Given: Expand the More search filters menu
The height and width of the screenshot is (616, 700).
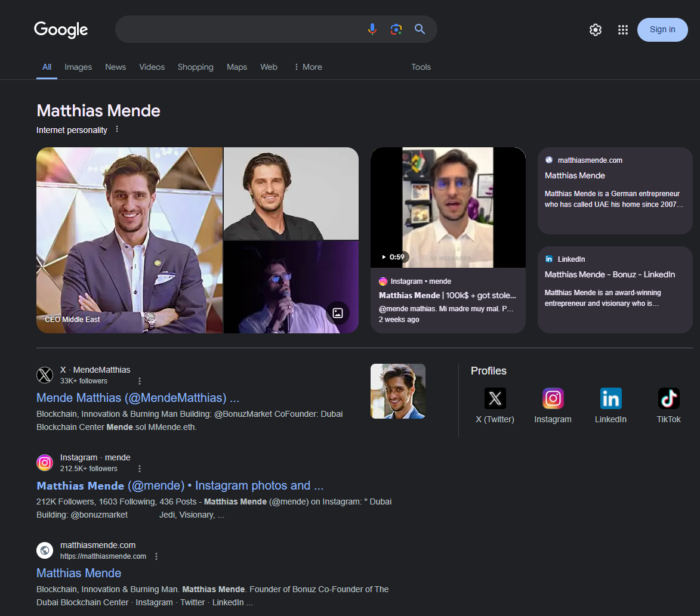Looking at the screenshot, I should tap(308, 67).
